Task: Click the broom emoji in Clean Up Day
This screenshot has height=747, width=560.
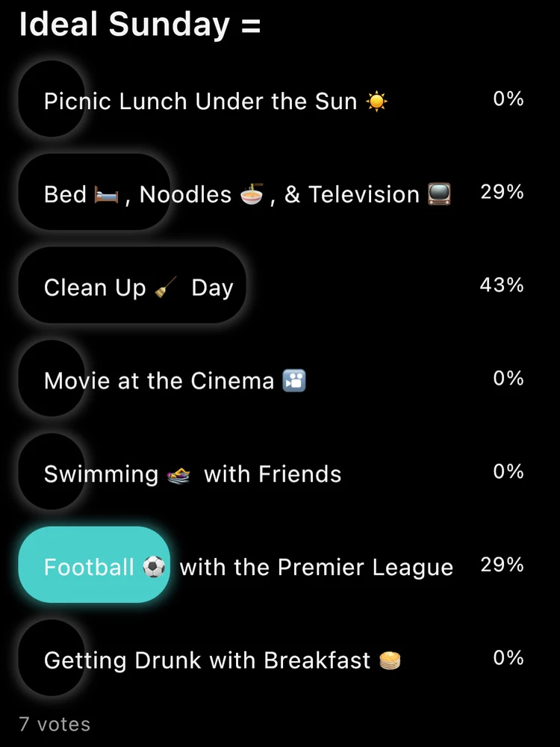Action: (x=164, y=288)
